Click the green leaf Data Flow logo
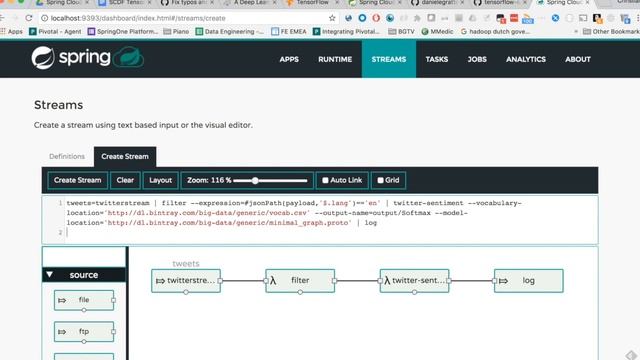The image size is (640, 360). pyautogui.click(x=129, y=57)
